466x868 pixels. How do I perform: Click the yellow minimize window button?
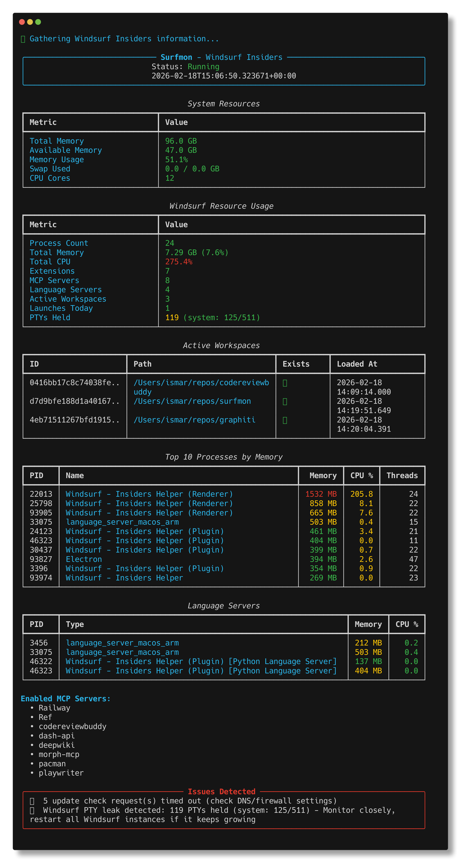click(x=30, y=22)
